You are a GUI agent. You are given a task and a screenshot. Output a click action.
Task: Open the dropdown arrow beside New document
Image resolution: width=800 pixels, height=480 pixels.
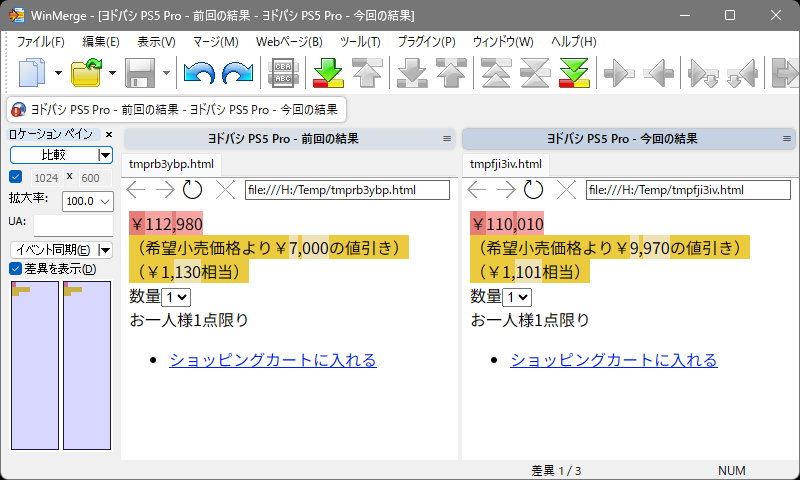click(58, 73)
